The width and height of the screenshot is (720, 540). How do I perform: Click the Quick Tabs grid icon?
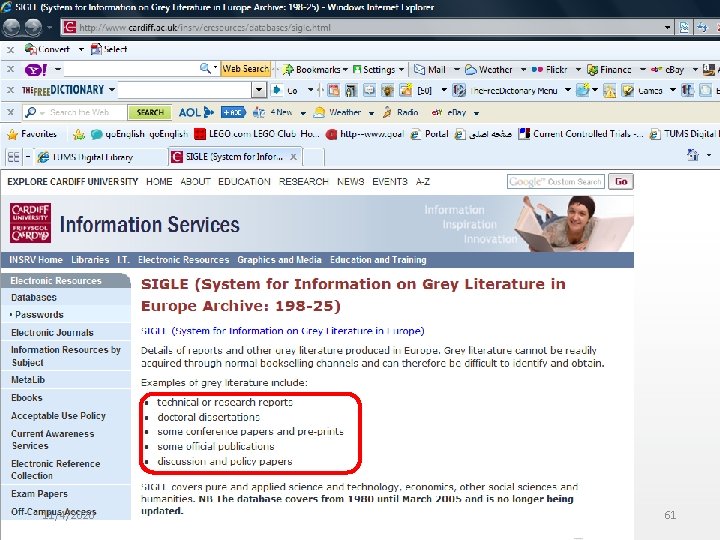coord(14,157)
